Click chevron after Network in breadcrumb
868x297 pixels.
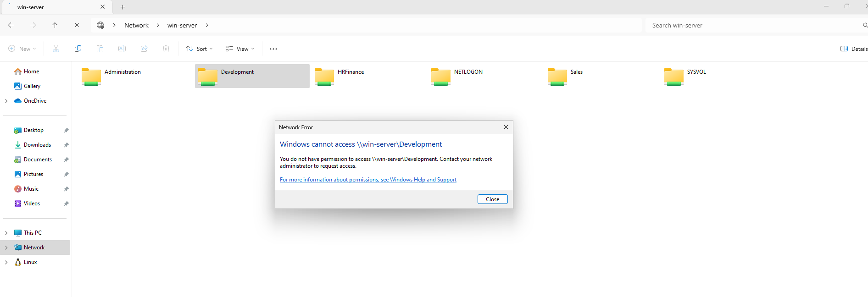click(158, 25)
